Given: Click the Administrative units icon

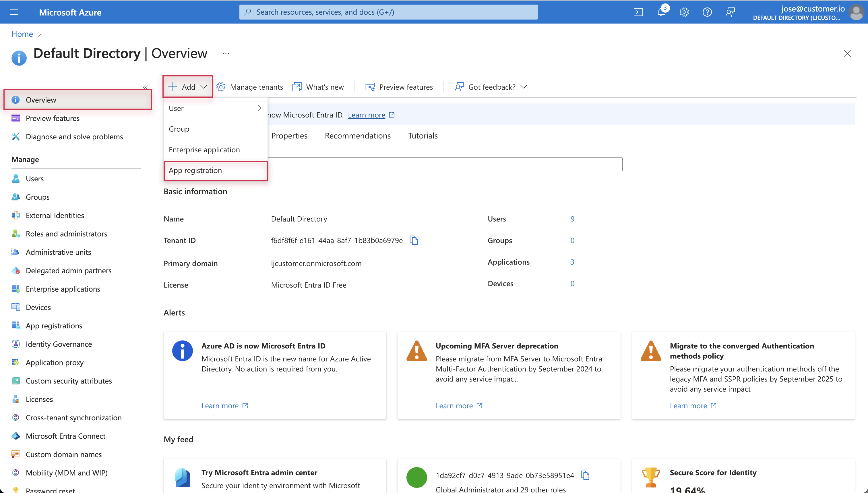Looking at the screenshot, I should point(15,252).
